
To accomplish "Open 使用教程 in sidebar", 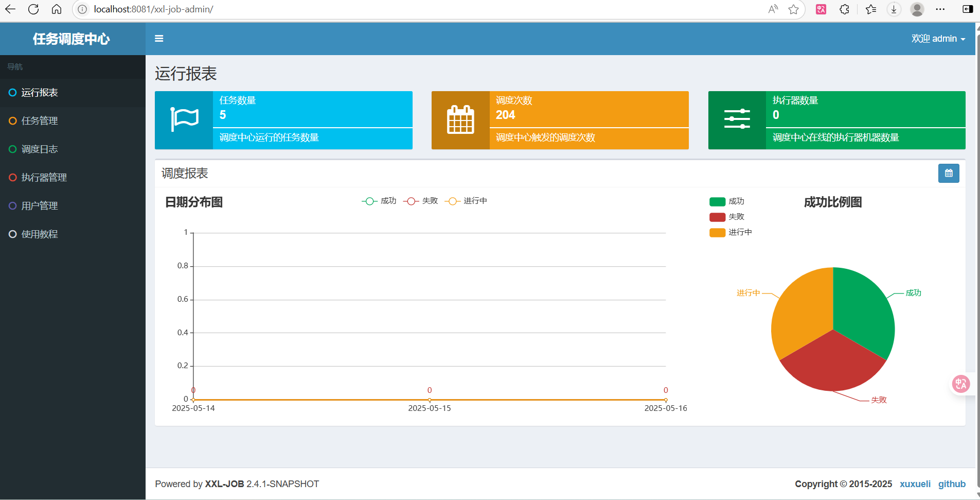I will click(x=73, y=234).
